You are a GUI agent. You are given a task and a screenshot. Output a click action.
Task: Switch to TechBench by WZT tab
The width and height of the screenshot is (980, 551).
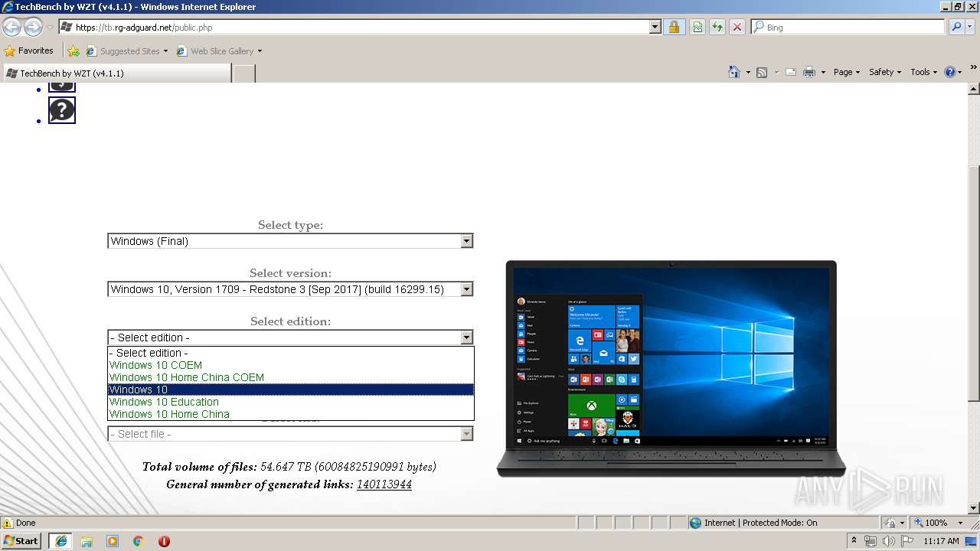click(x=116, y=73)
